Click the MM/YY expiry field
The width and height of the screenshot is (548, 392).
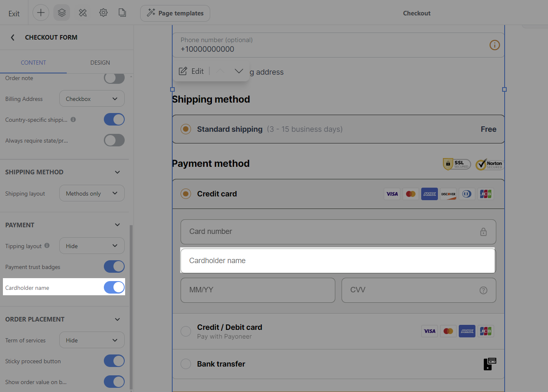(x=258, y=290)
